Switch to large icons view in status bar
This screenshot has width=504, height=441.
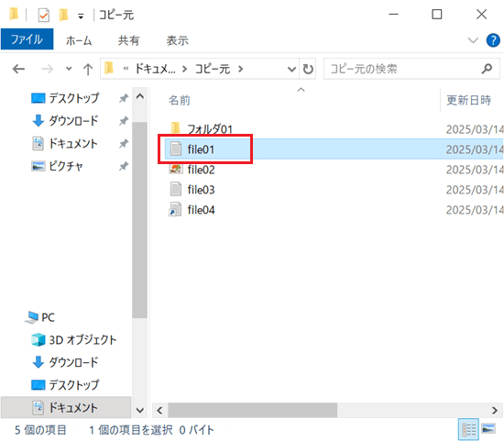(488, 429)
